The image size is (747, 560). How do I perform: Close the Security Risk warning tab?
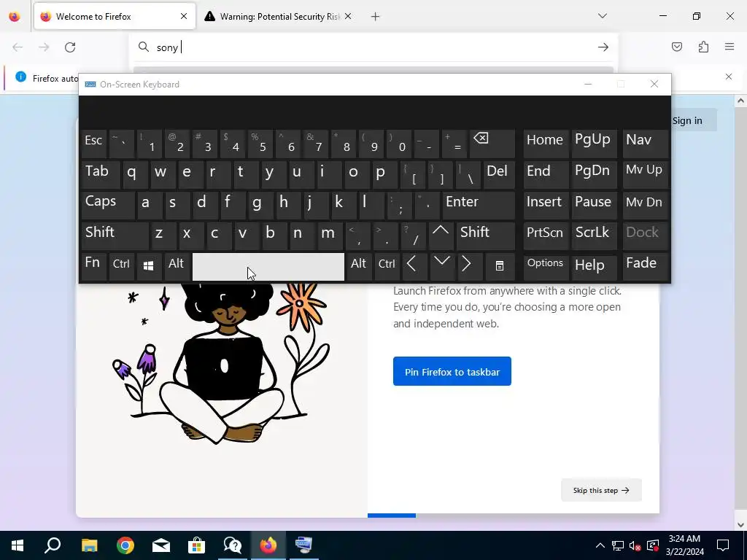pos(348,16)
